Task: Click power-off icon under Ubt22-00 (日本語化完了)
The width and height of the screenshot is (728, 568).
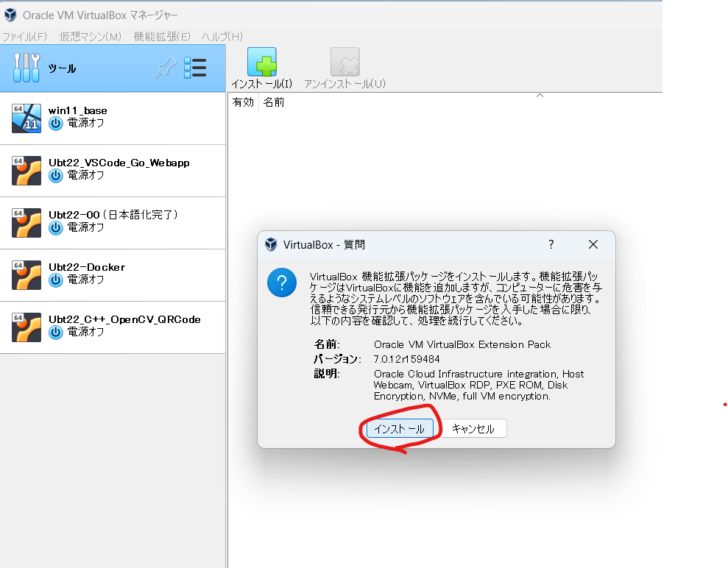Action: pyautogui.click(x=56, y=228)
